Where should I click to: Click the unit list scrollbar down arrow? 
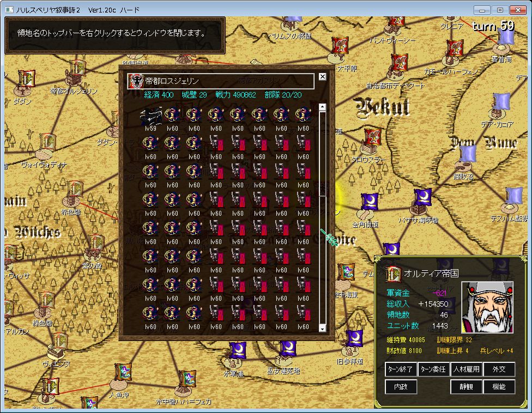[x=322, y=328]
